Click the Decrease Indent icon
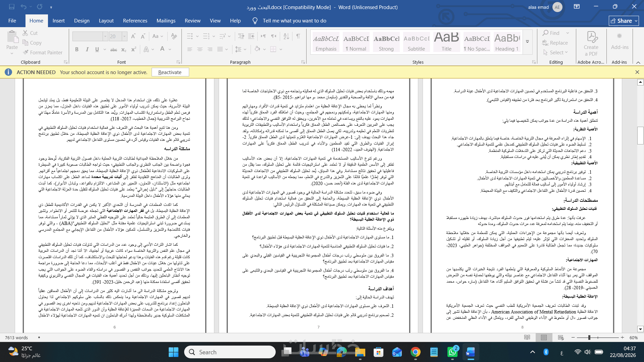This screenshot has height=362, width=644. coord(241,36)
